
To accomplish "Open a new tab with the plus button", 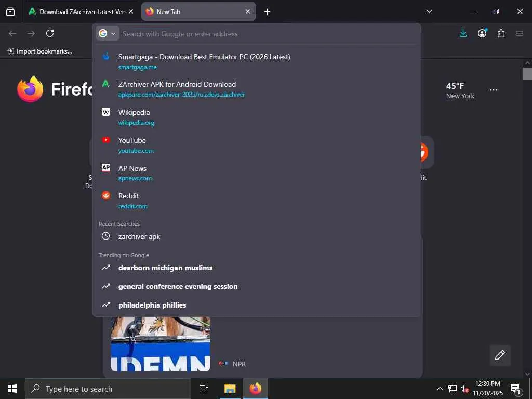I will tap(268, 12).
